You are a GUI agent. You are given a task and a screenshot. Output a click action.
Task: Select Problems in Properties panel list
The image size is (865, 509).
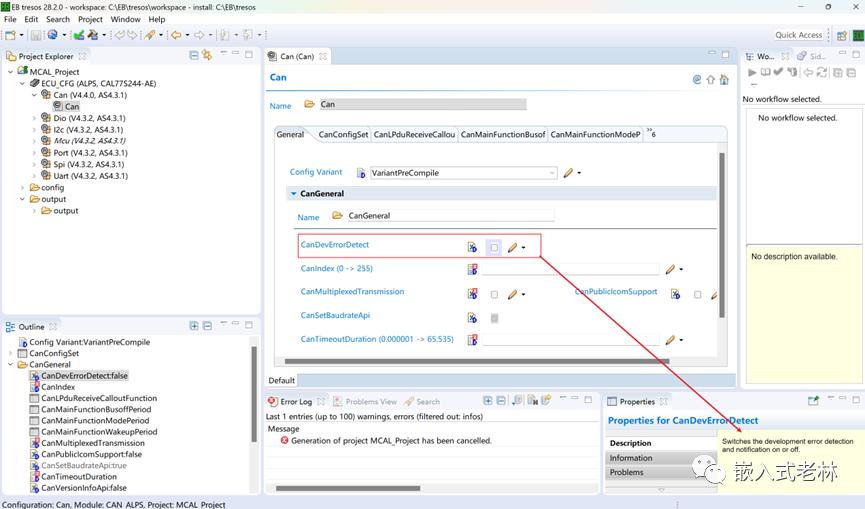[661, 472]
